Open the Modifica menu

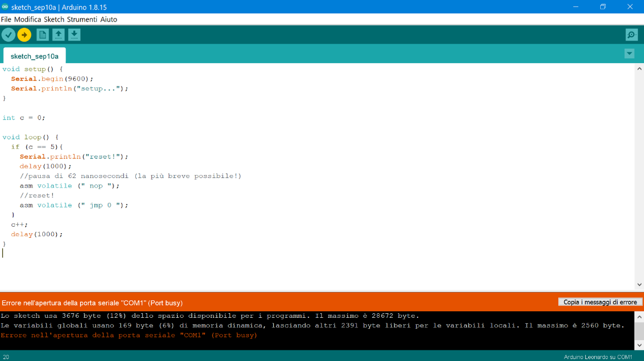(28, 20)
